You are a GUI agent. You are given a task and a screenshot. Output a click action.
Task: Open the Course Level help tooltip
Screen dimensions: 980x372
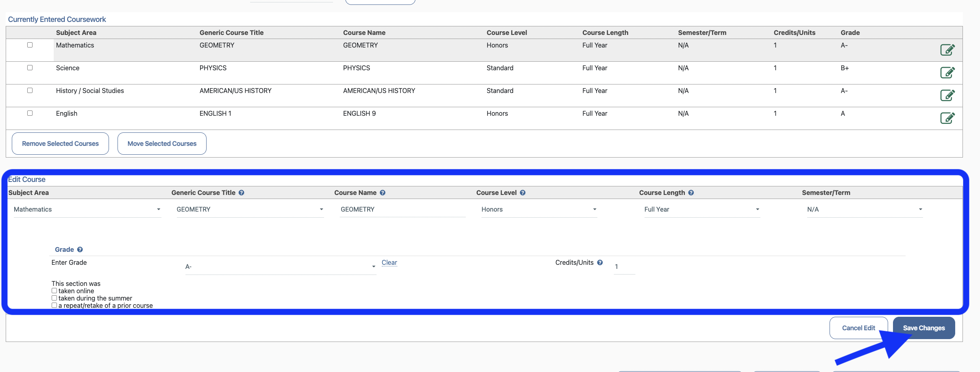click(x=523, y=192)
